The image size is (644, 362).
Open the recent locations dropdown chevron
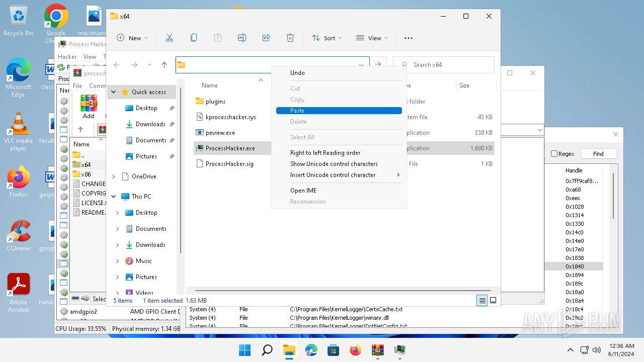click(149, 65)
